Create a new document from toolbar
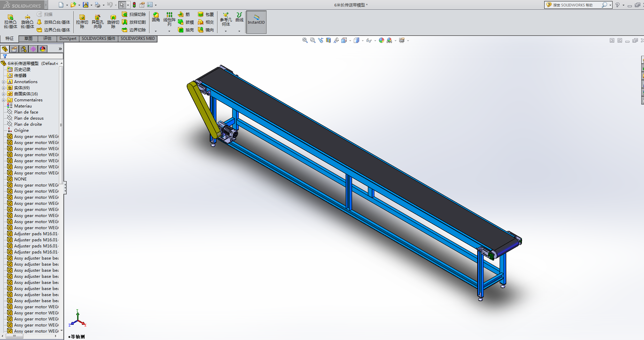This screenshot has width=644, height=340. [x=61, y=5]
